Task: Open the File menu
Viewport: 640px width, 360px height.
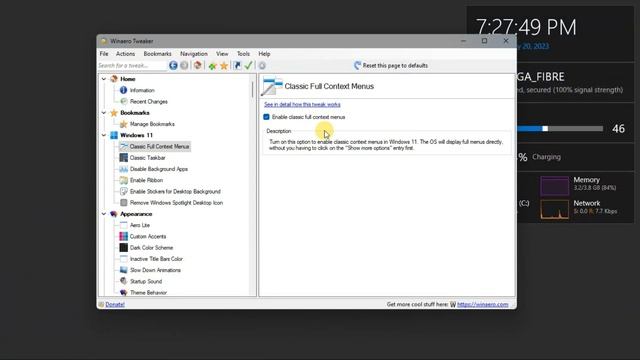Action: tap(104, 53)
